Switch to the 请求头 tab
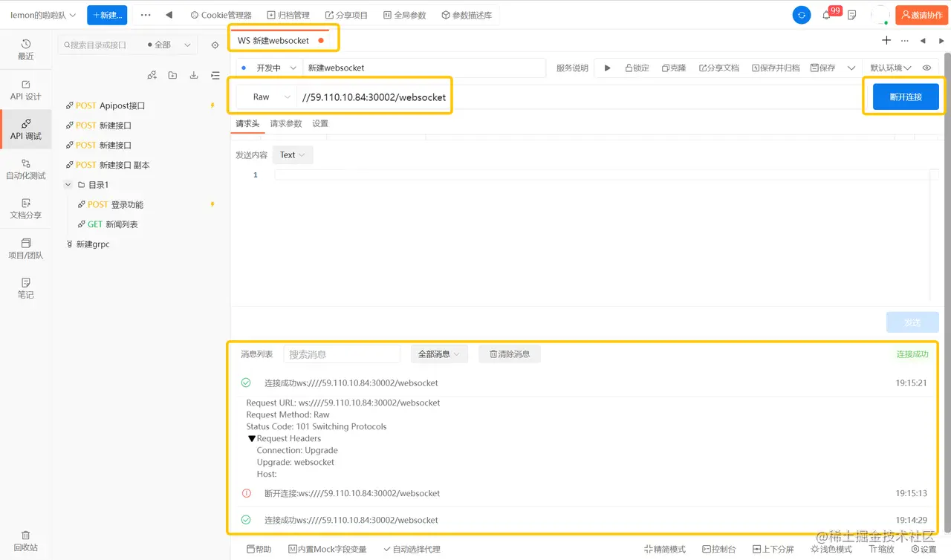951x560 pixels. 247,124
